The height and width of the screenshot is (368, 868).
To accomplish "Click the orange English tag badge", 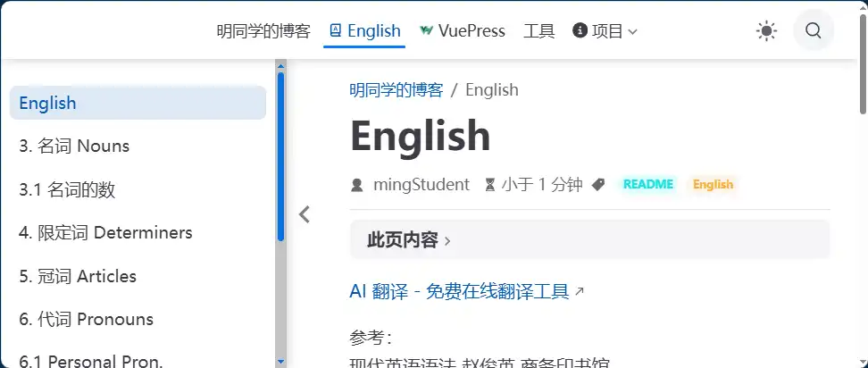I will click(713, 185).
